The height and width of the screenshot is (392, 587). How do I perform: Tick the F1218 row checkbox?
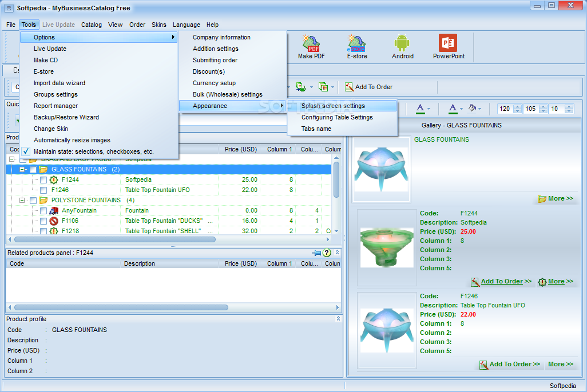pyautogui.click(x=43, y=231)
